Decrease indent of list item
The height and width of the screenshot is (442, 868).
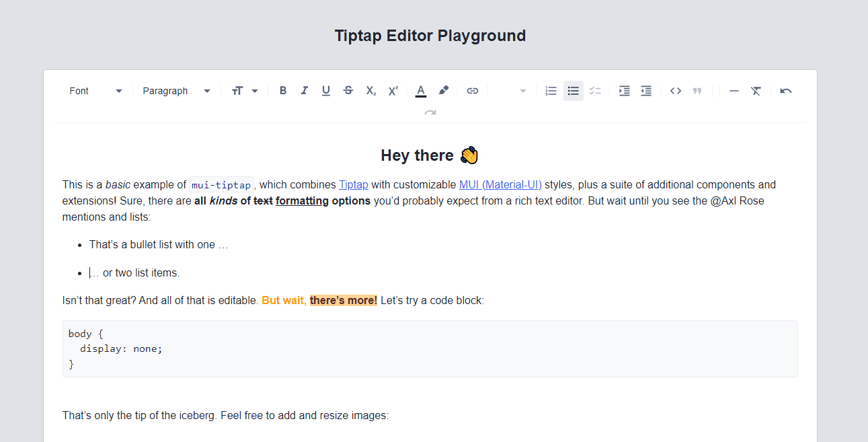pos(646,91)
